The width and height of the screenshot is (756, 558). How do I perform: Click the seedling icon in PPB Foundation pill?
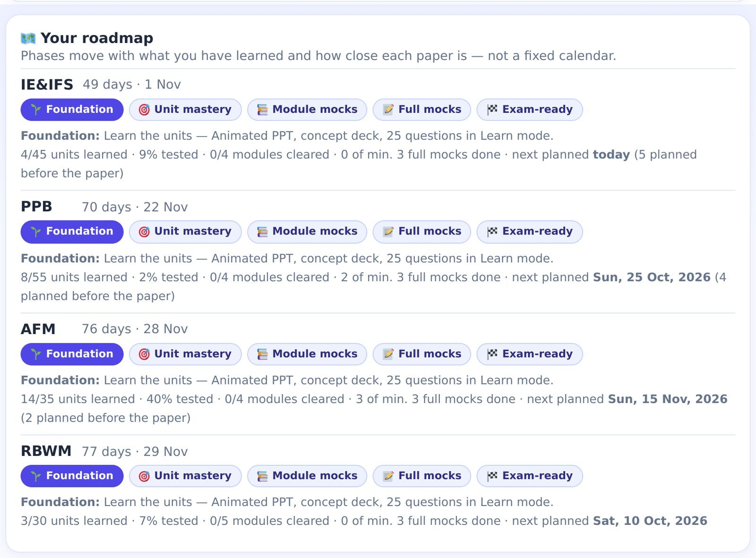[36, 232]
